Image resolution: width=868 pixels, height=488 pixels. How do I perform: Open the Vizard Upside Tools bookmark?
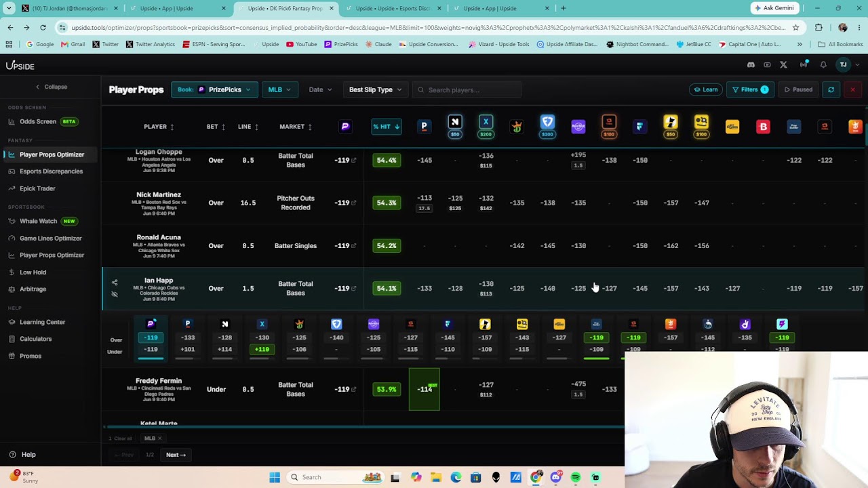click(x=498, y=44)
